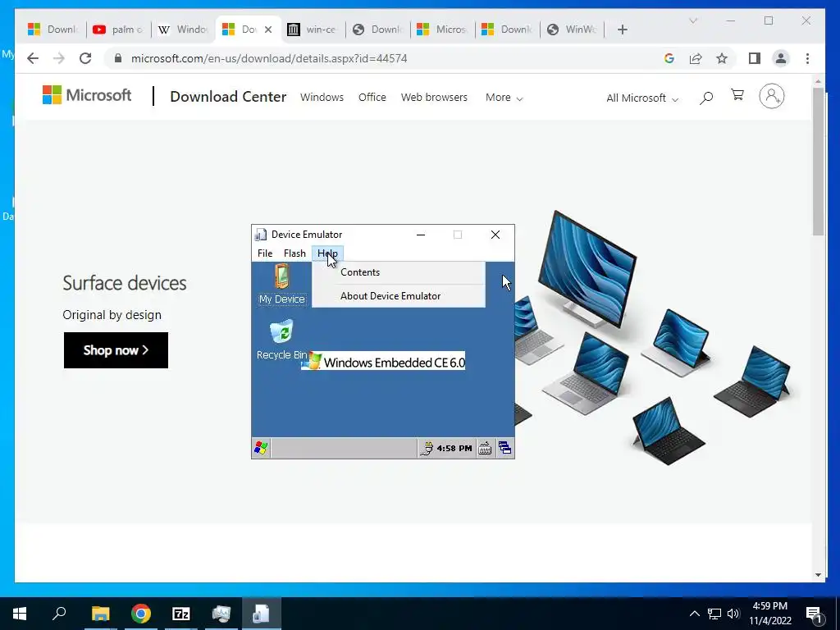Open the Flash menu in Device Emulator
Screen dimensions: 840x630
[294, 253]
